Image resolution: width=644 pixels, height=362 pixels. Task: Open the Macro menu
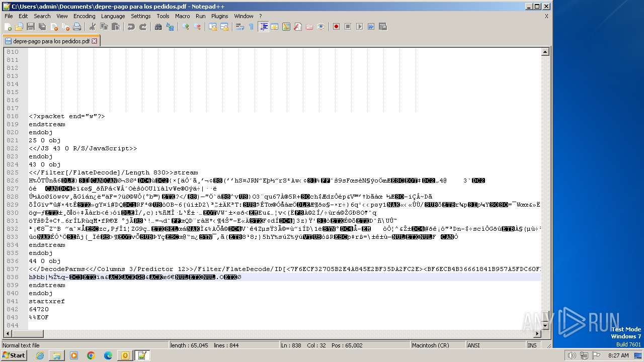(183, 16)
